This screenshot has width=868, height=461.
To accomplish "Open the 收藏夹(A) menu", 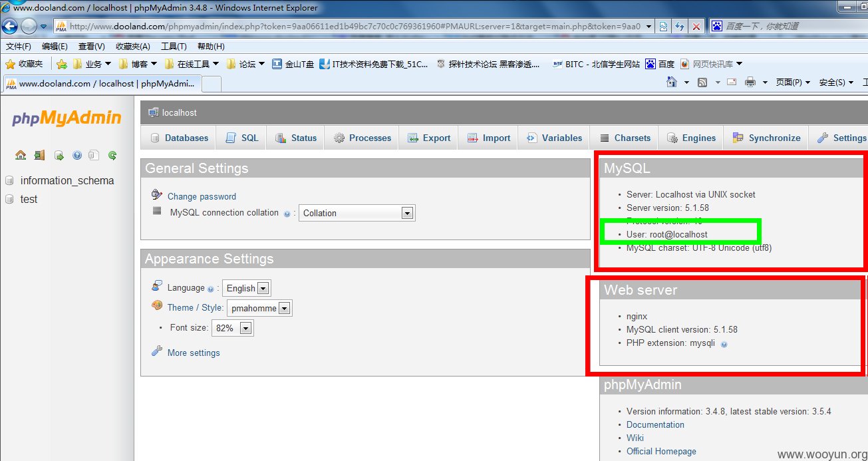I will point(133,47).
